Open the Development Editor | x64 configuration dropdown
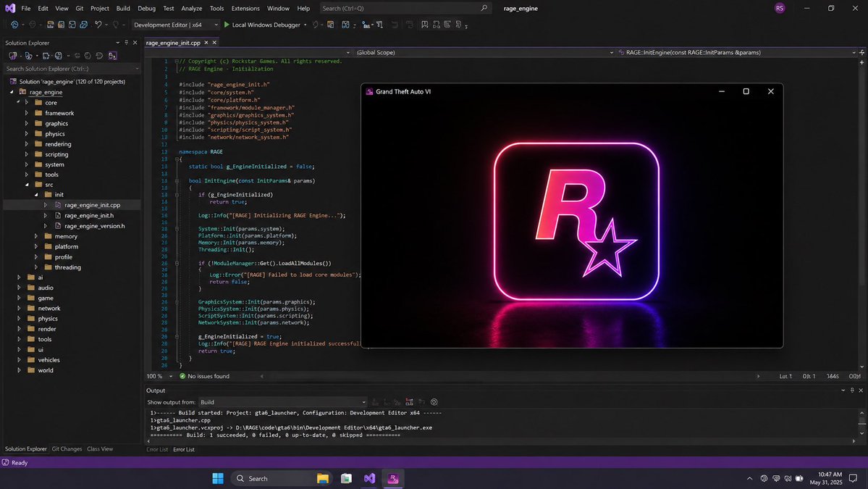The image size is (868, 489). pos(175,25)
